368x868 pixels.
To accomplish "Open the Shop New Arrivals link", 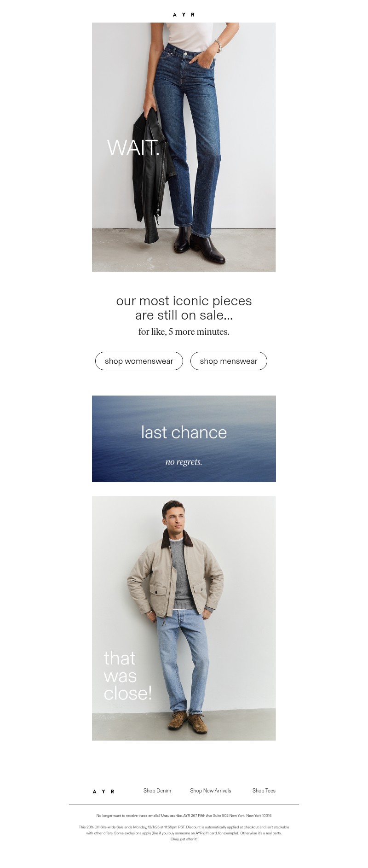I will point(211,791).
